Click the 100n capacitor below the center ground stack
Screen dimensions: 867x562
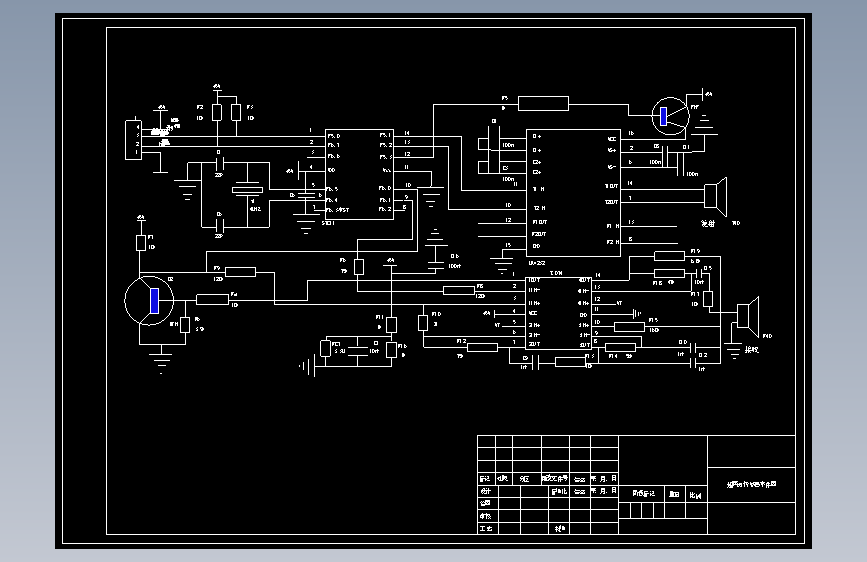(436, 267)
